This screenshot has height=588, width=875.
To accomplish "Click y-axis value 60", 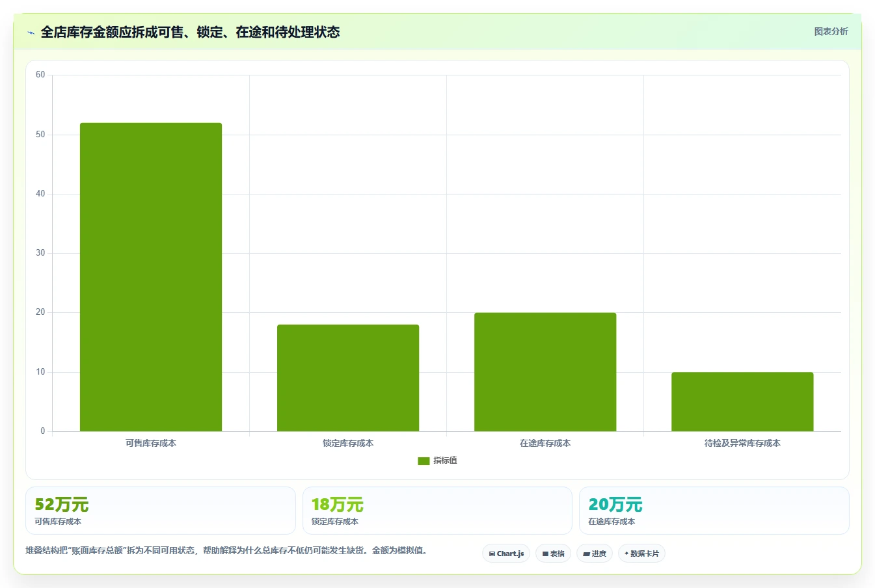I will (x=40, y=75).
